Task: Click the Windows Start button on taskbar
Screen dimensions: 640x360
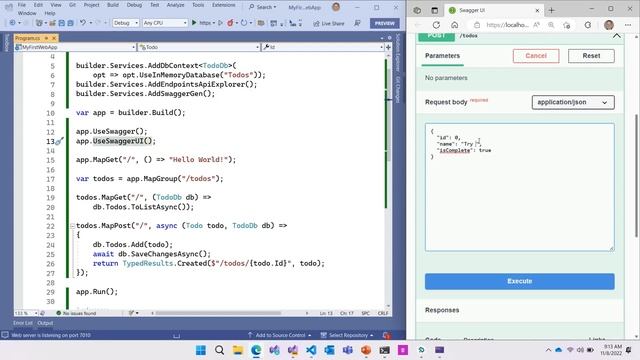Action: (x=200, y=350)
